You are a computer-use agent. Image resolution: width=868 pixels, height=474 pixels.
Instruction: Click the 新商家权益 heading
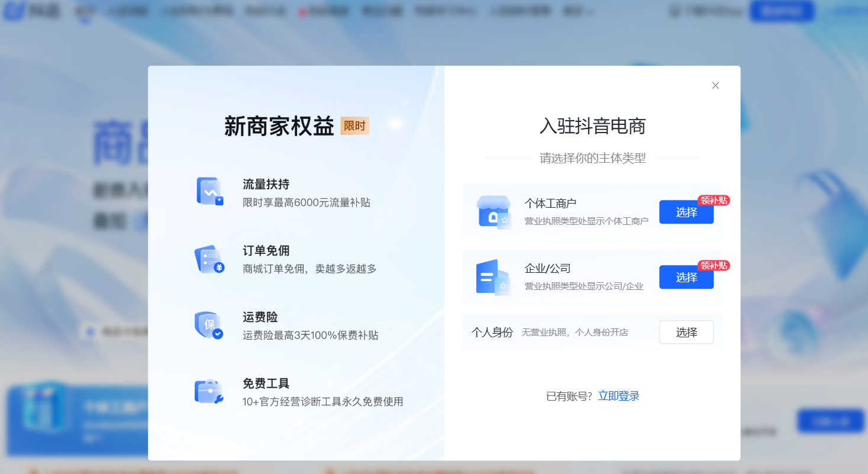(x=279, y=126)
